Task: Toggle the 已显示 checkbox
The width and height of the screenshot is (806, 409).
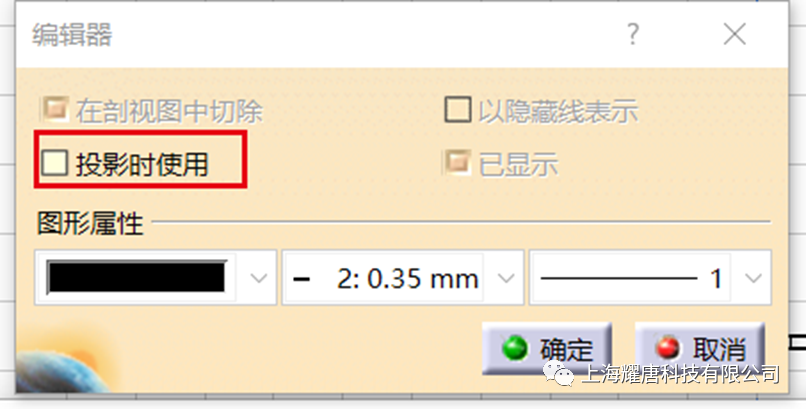Action: [x=457, y=163]
